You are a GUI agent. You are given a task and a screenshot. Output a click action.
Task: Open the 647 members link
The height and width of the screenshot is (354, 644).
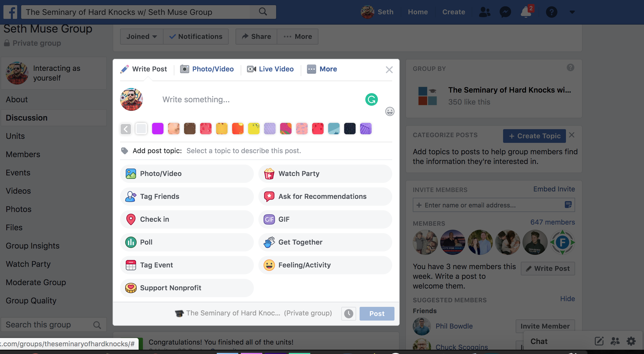coord(553,222)
